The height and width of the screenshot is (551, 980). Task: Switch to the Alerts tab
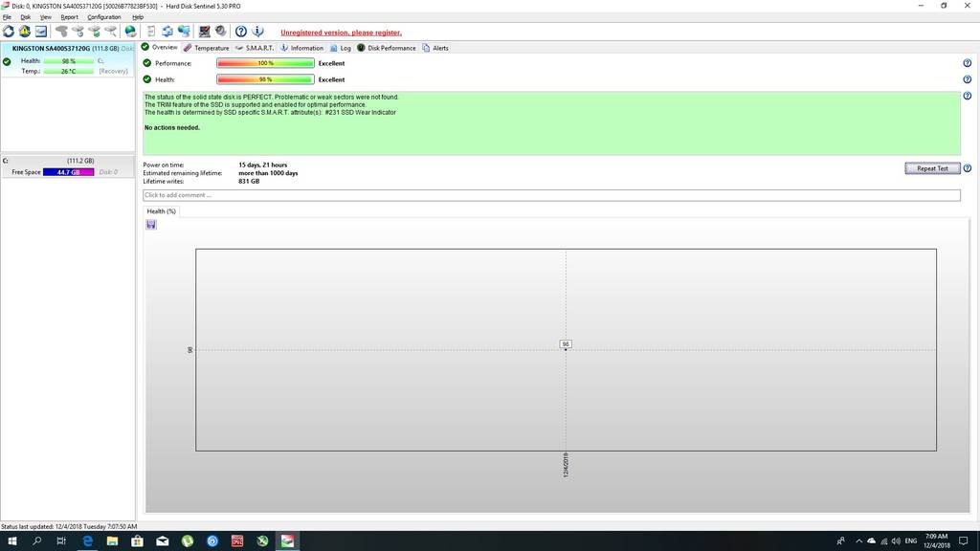pyautogui.click(x=435, y=48)
